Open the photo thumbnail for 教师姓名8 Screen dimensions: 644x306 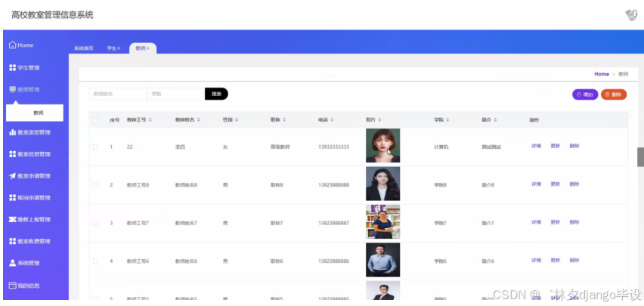[382, 184]
